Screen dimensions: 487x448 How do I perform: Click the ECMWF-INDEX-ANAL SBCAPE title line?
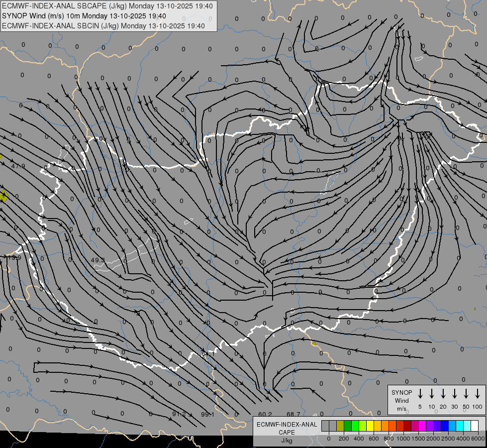(107, 6)
